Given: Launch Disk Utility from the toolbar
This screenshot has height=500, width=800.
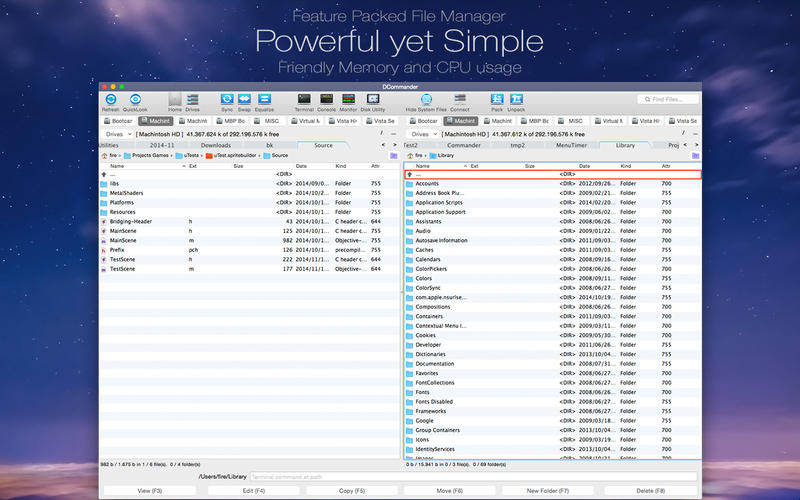Looking at the screenshot, I should tap(374, 99).
